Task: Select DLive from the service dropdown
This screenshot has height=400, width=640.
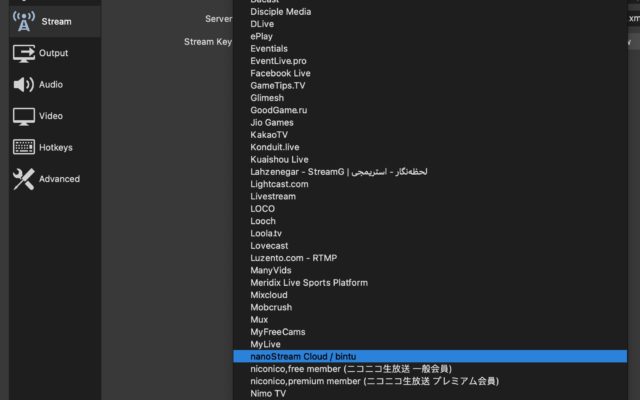Action: (263, 24)
